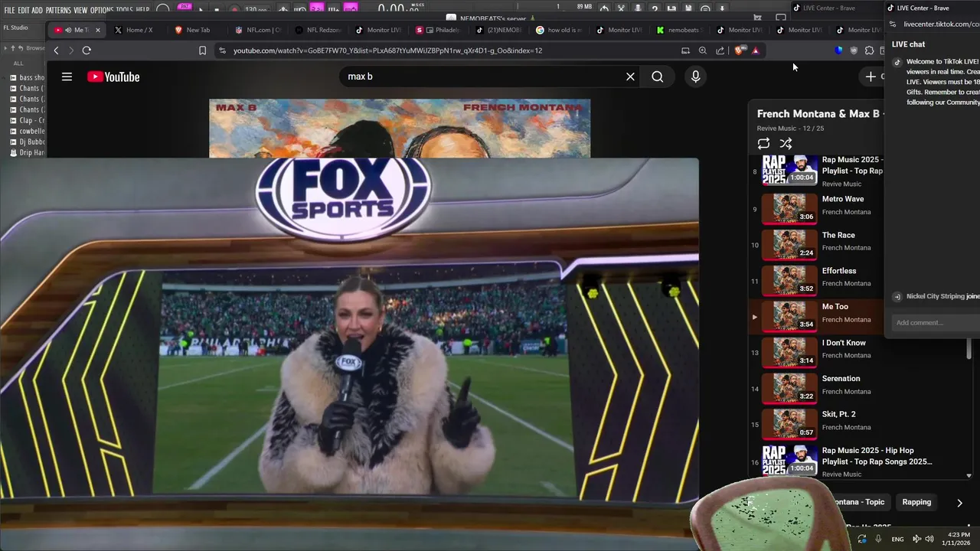Viewport: 980px width, 551px height.
Task: Open FL Studio help question-mark icon
Action: 655,9
